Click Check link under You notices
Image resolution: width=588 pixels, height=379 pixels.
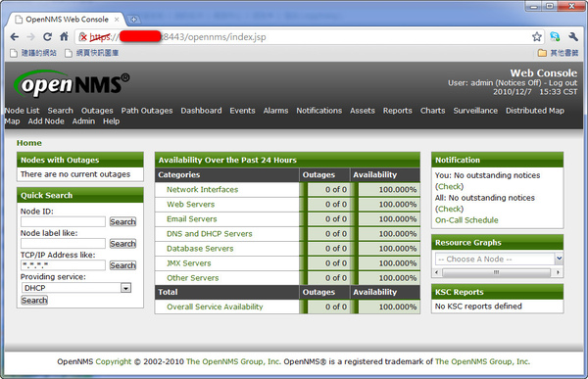pos(449,186)
